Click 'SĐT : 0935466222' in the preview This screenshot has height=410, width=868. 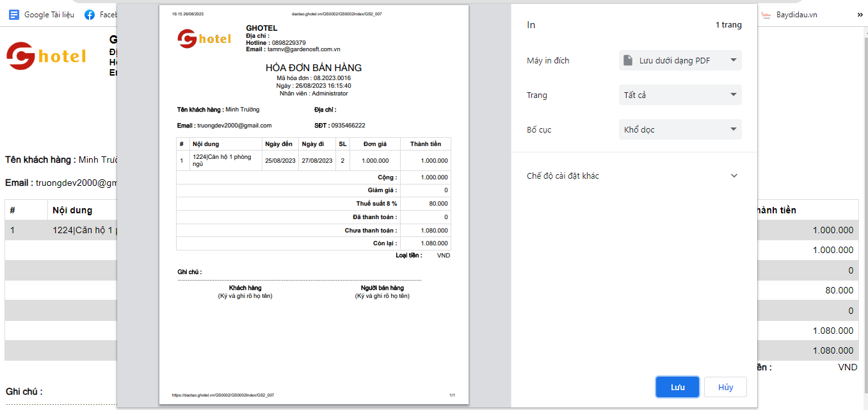coord(340,126)
